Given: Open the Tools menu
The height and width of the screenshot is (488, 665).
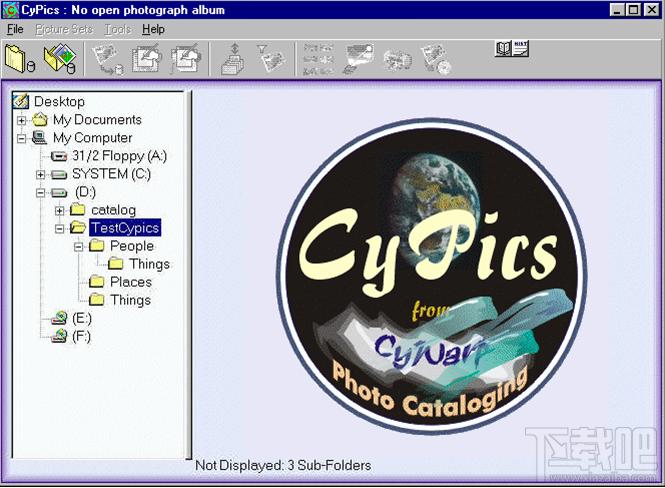Looking at the screenshot, I should click(x=117, y=29).
